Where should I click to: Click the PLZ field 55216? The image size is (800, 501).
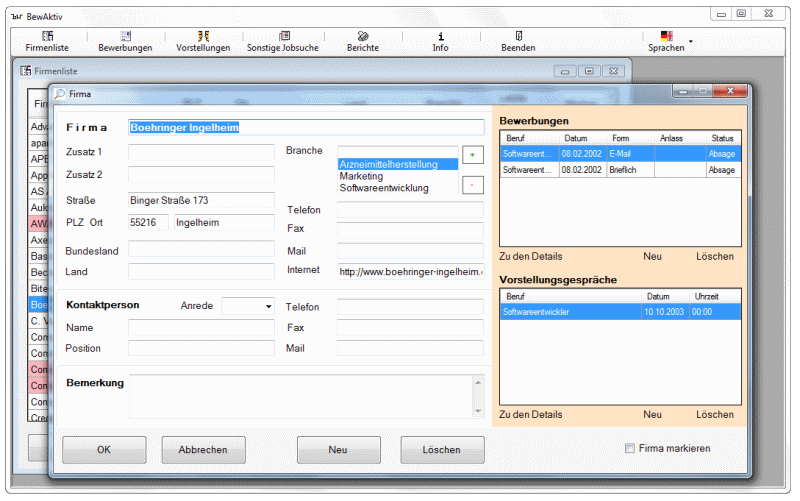point(148,222)
